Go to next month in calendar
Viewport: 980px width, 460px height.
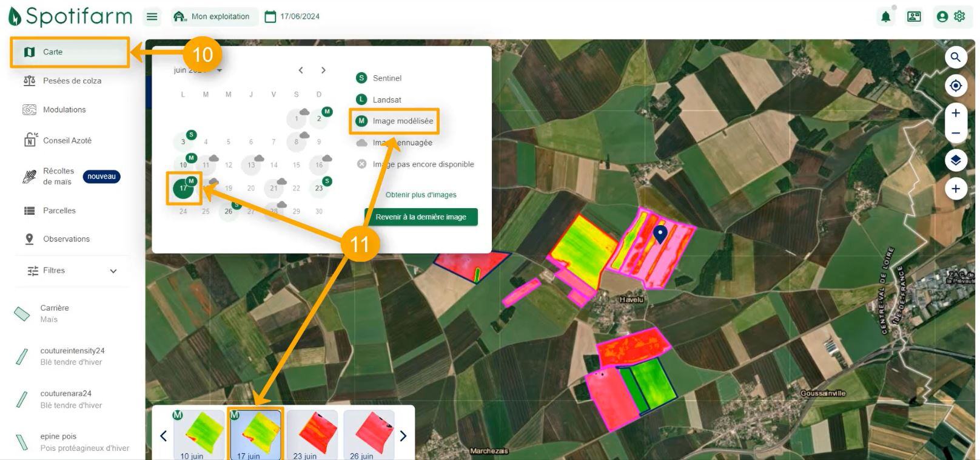tap(323, 70)
